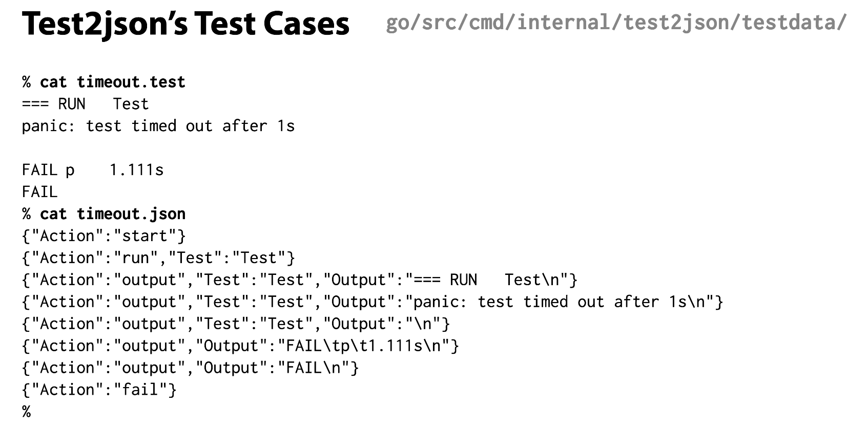Select the {"Action":"start"} JSON line
Viewport: 868px width, 428px height.
click(104, 236)
